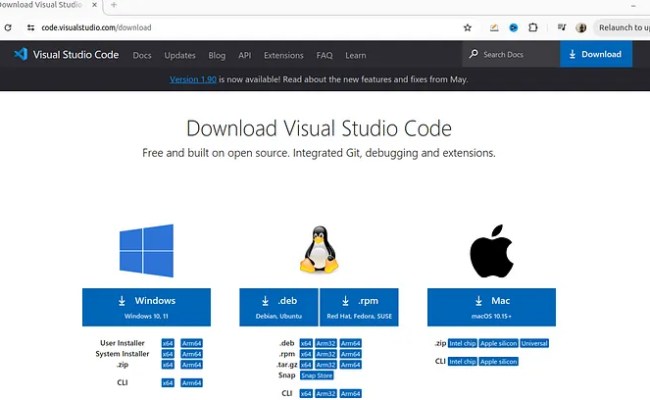
Task: Open the API menu item
Action: point(245,55)
